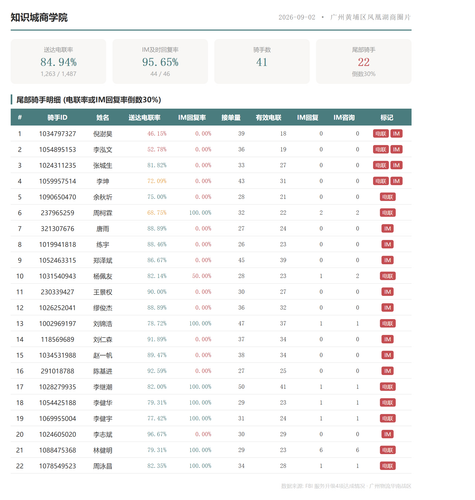Click rider ID 1088475368
This screenshot has height=500, width=475.
tap(57, 450)
